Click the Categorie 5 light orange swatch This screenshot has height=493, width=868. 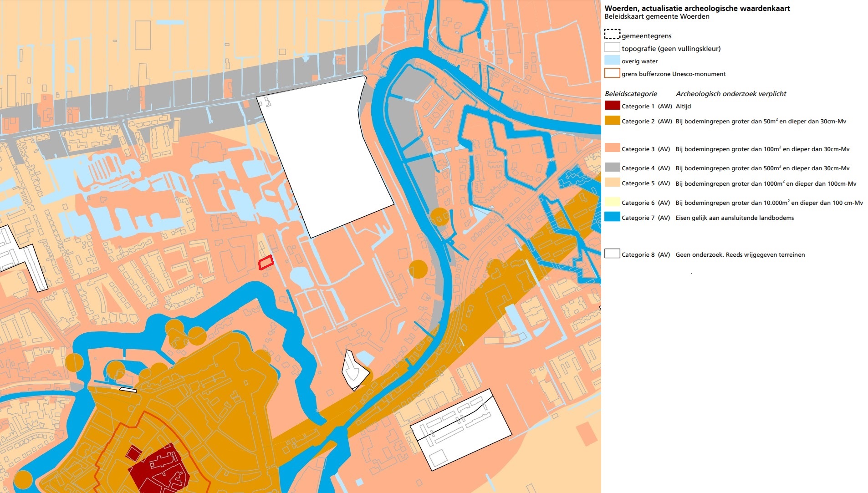(x=612, y=183)
